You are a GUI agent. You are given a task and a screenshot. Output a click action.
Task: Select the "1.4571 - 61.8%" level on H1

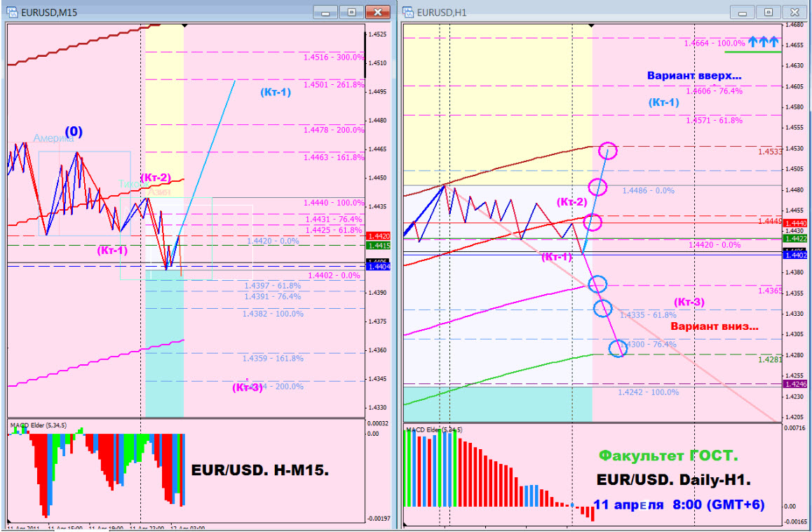(x=714, y=120)
